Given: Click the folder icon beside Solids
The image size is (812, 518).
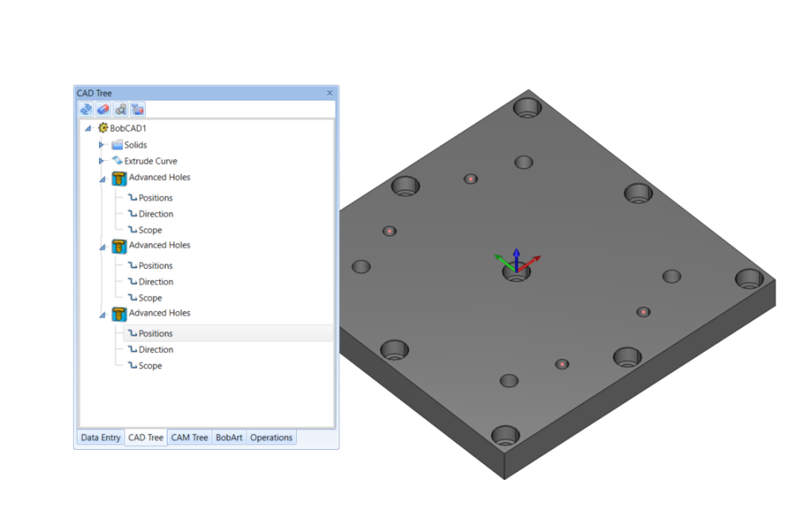Looking at the screenshot, I should coord(117,144).
